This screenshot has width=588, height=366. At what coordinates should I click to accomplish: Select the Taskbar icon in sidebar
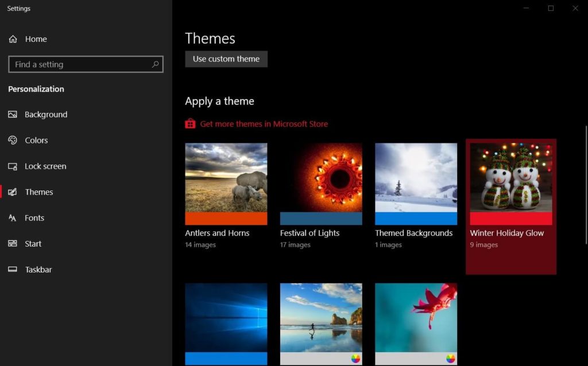click(x=13, y=269)
